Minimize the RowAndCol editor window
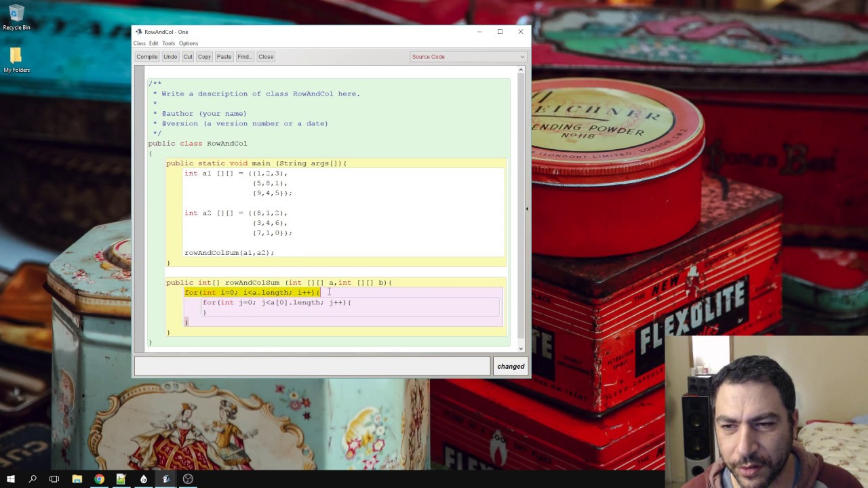Viewport: 868px width, 488px height. 479,32
